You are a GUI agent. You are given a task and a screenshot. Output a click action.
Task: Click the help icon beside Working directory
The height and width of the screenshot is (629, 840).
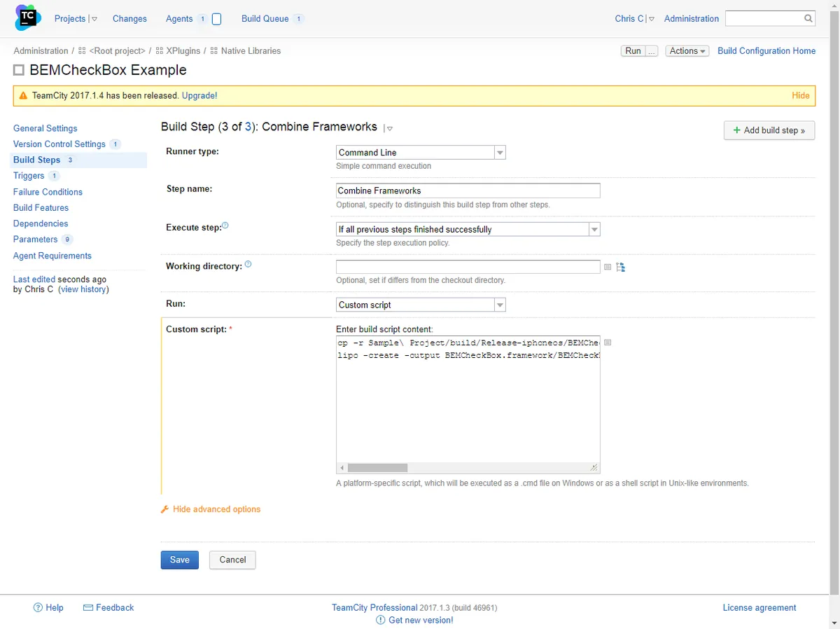pos(248,265)
